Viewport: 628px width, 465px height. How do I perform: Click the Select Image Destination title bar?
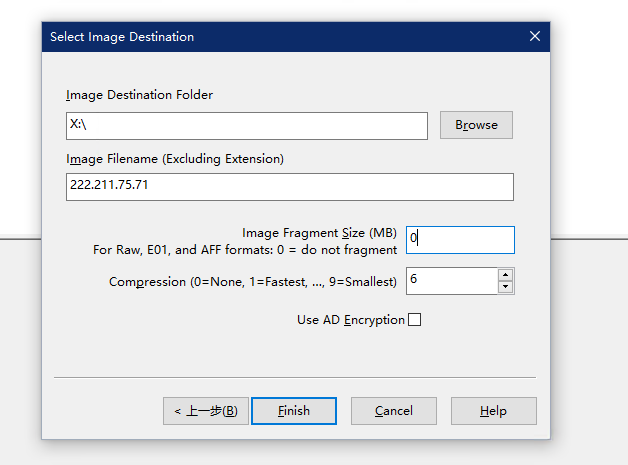click(x=280, y=37)
